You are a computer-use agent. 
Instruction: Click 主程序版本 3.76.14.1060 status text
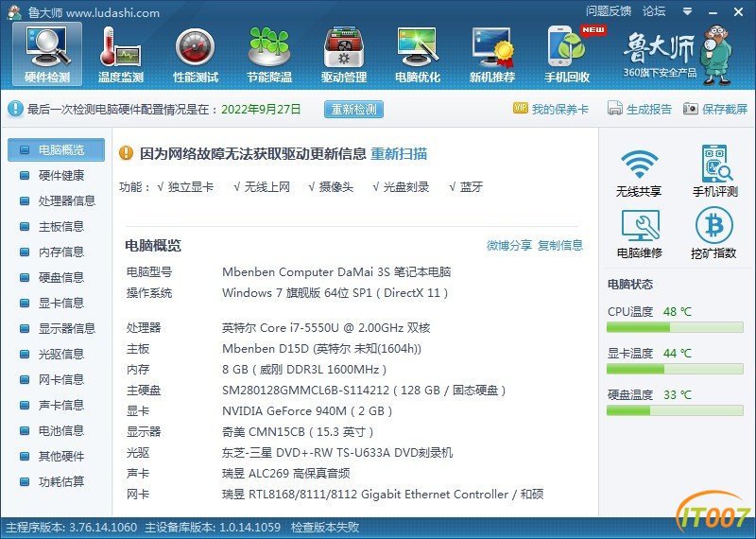(x=72, y=527)
